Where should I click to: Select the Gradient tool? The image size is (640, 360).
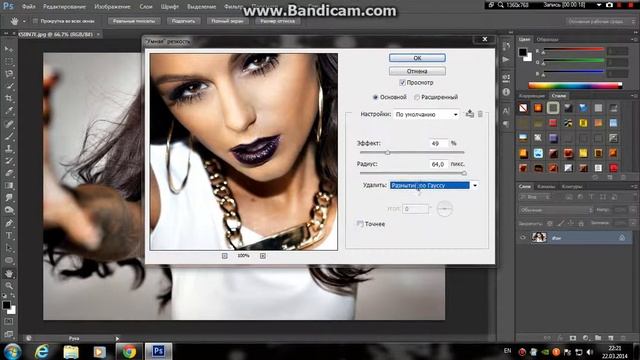pyautogui.click(x=9, y=186)
